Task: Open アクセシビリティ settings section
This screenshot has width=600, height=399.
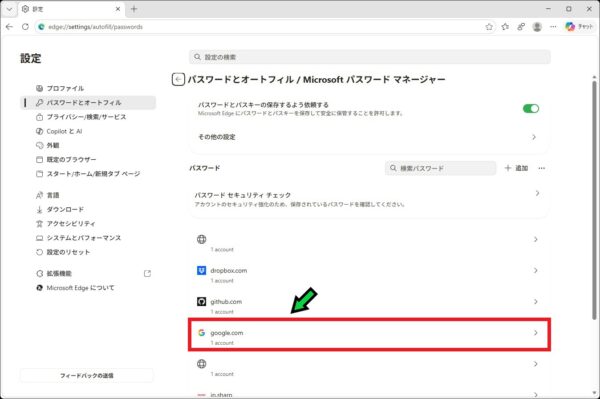Action: (88, 223)
